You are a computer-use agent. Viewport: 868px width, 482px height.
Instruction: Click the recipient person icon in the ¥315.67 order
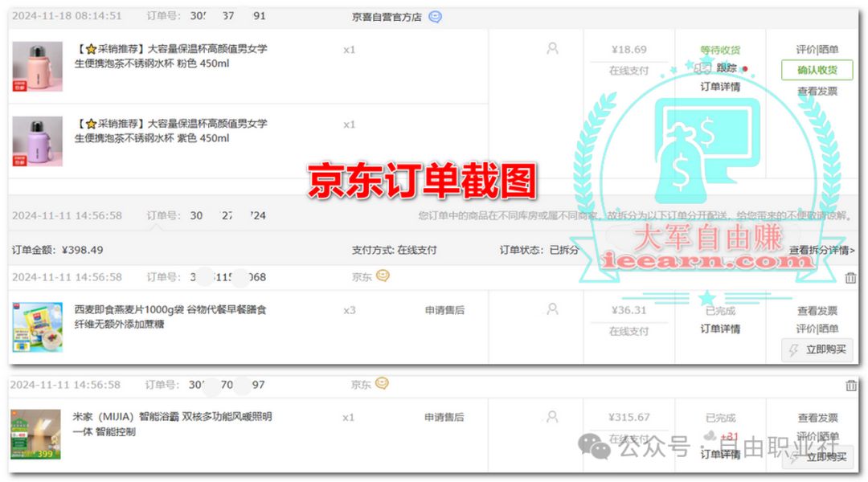point(552,417)
